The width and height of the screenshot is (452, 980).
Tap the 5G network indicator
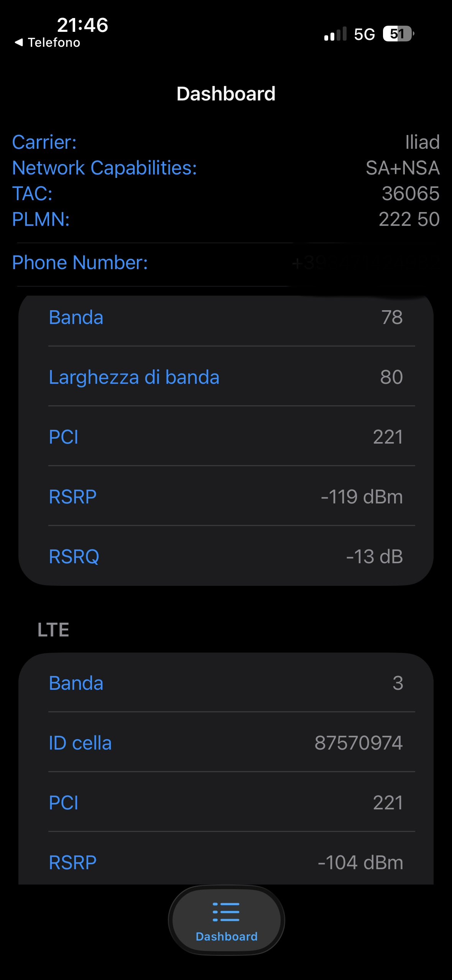pyautogui.click(x=364, y=35)
